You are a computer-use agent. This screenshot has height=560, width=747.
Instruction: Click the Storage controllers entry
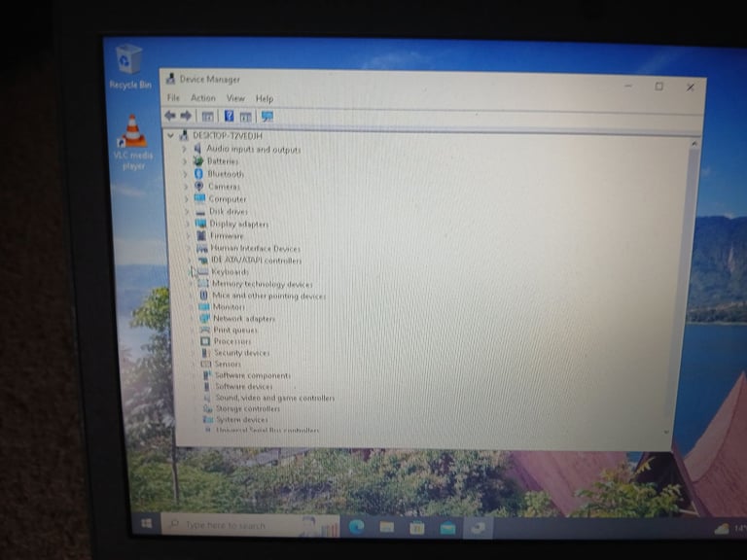pos(248,408)
